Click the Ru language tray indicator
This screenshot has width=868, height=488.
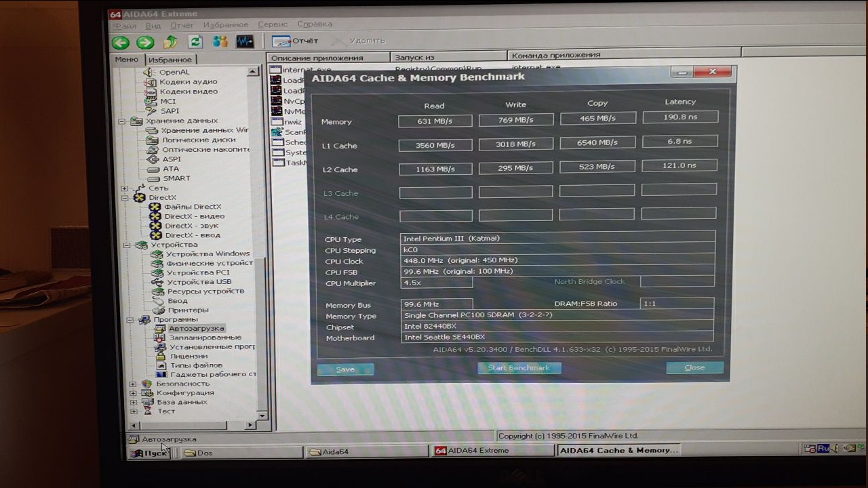click(823, 448)
